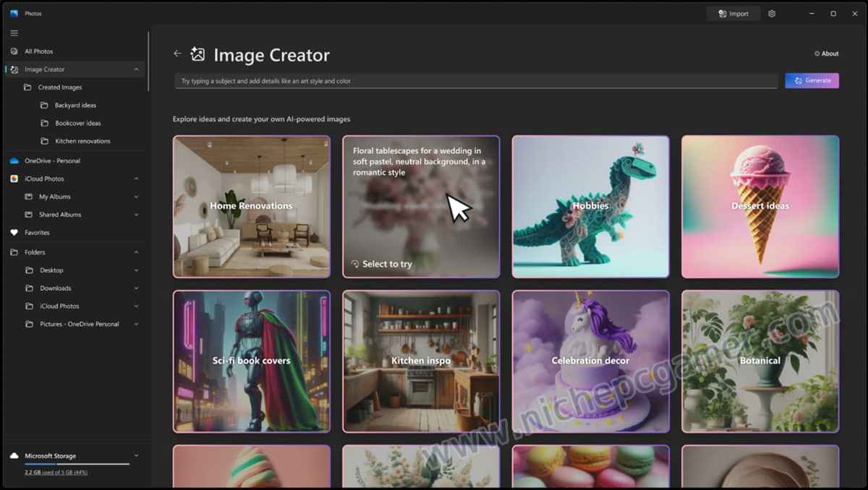Open Settings gear in title bar
Viewport: 868px width, 490px height.
pos(772,14)
